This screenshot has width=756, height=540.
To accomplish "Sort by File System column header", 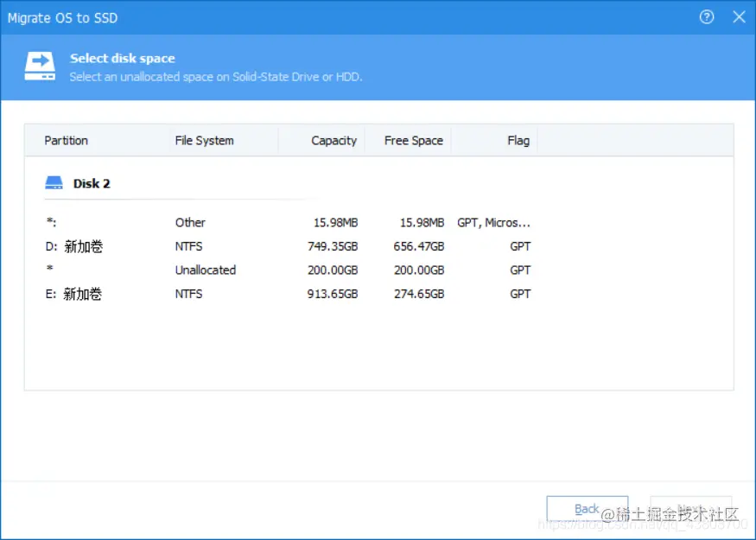I will pyautogui.click(x=204, y=140).
